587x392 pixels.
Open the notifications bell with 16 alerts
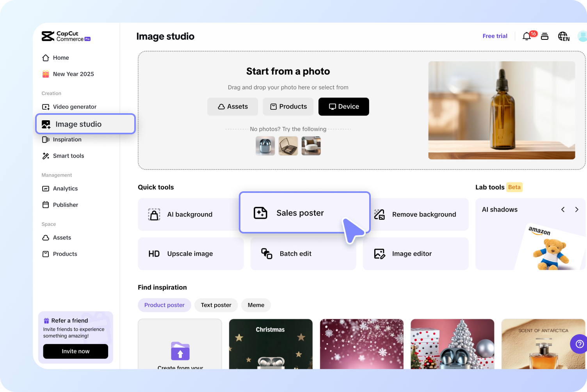click(526, 36)
